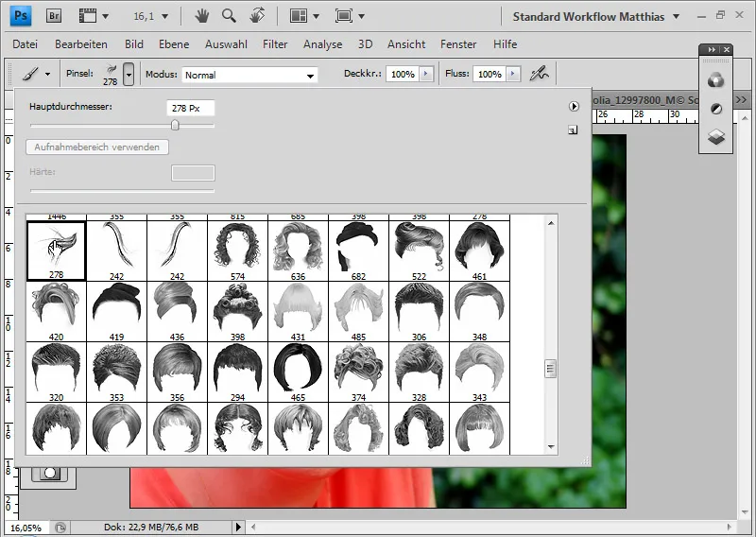This screenshot has width=756, height=537.
Task: Click the Fluss flow value field
Action: [490, 74]
